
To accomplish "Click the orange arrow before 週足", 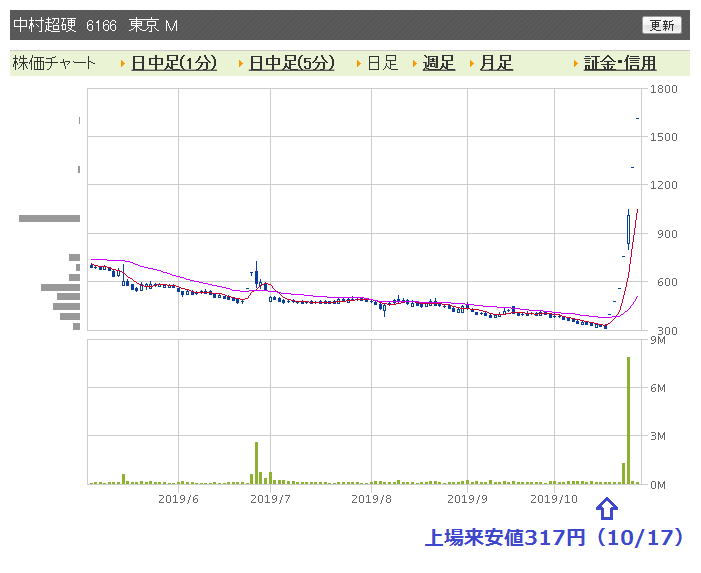I will (x=415, y=63).
